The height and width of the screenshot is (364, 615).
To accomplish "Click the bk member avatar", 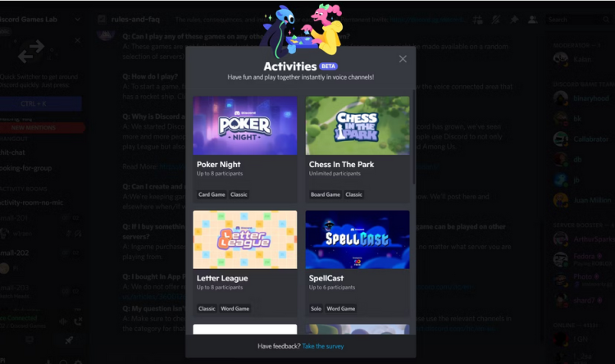I will click(561, 119).
